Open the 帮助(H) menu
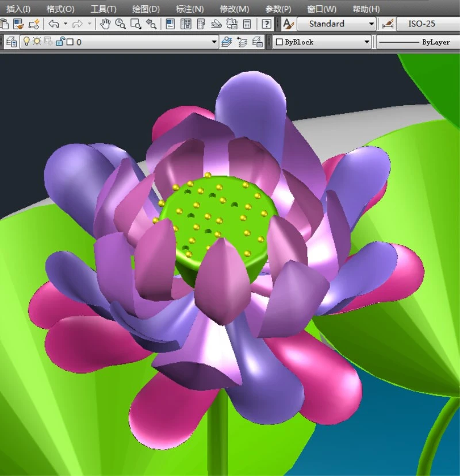Viewport: 460px width, 476px height. click(x=366, y=9)
